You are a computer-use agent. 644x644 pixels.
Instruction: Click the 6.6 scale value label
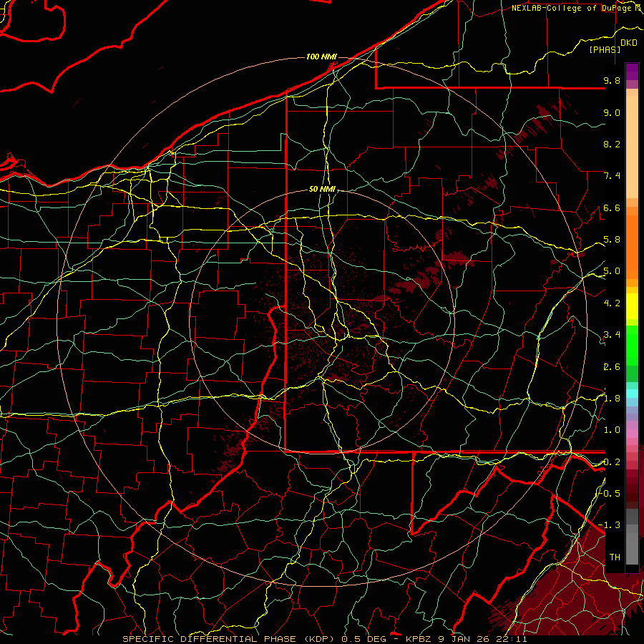pyautogui.click(x=612, y=208)
